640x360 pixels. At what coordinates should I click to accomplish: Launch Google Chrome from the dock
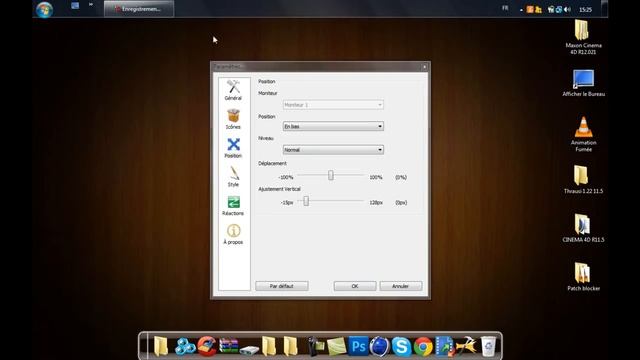tap(423, 347)
